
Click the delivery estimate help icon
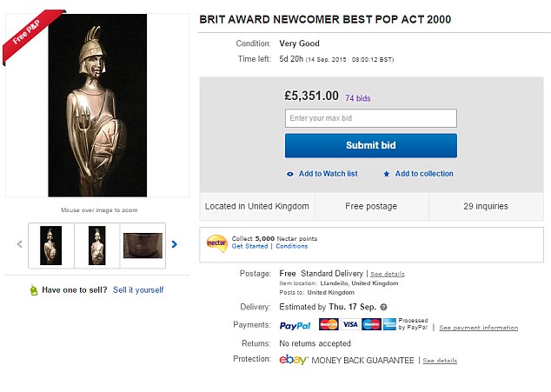point(383,307)
